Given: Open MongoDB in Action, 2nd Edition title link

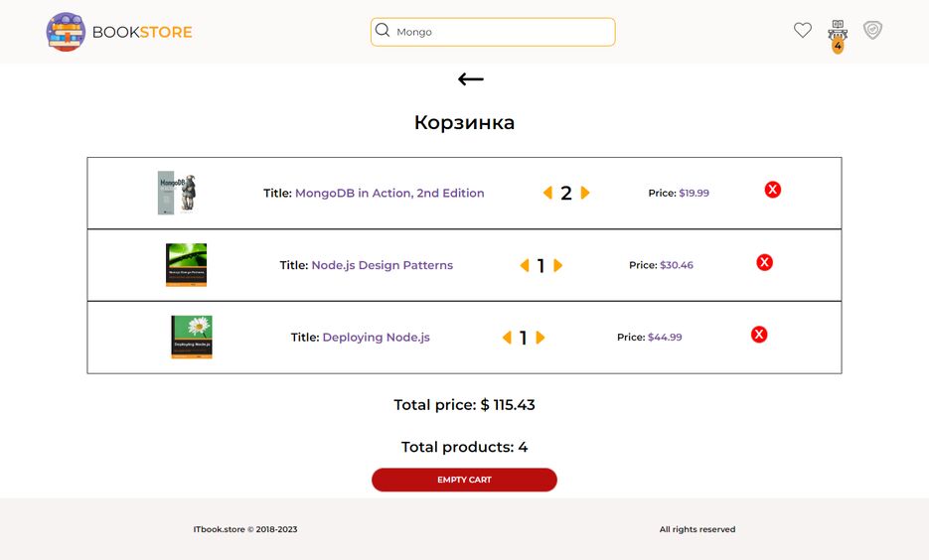Looking at the screenshot, I should tap(389, 193).
